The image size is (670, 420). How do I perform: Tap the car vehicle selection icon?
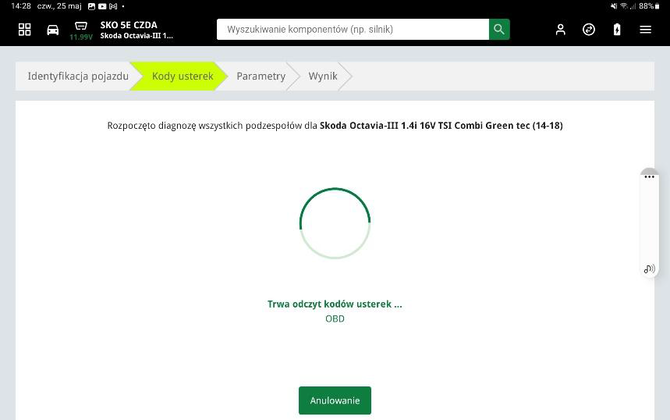[x=52, y=30]
